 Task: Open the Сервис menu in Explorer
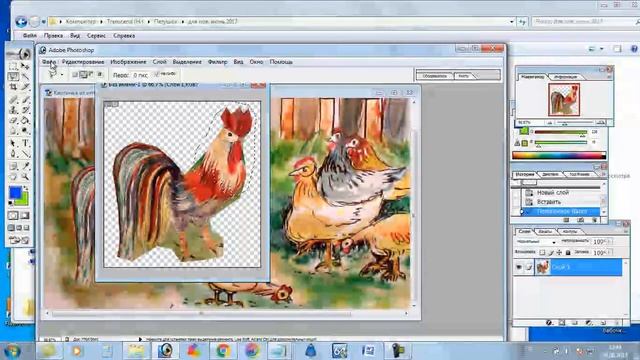[96, 36]
